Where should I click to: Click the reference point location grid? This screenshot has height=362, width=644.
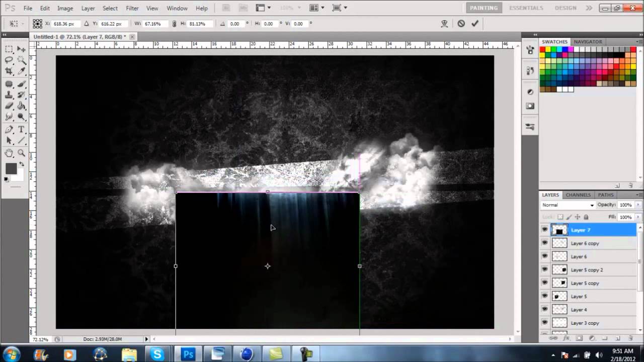pos(37,23)
